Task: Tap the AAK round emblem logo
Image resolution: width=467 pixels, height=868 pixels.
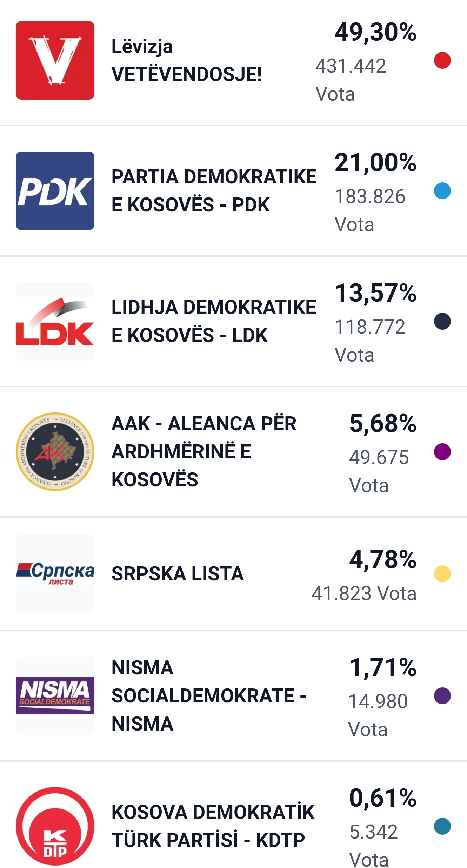Action: pyautogui.click(x=55, y=452)
